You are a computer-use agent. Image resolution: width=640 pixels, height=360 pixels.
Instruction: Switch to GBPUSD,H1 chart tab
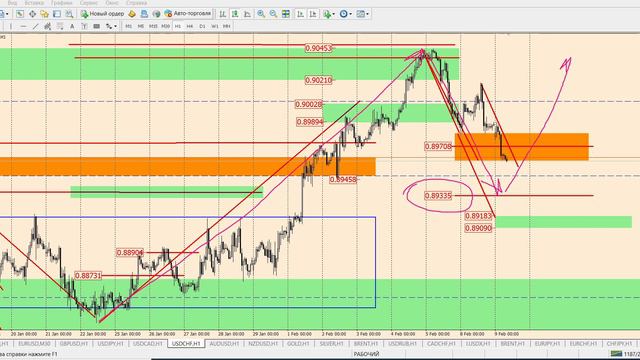[x=73, y=344]
